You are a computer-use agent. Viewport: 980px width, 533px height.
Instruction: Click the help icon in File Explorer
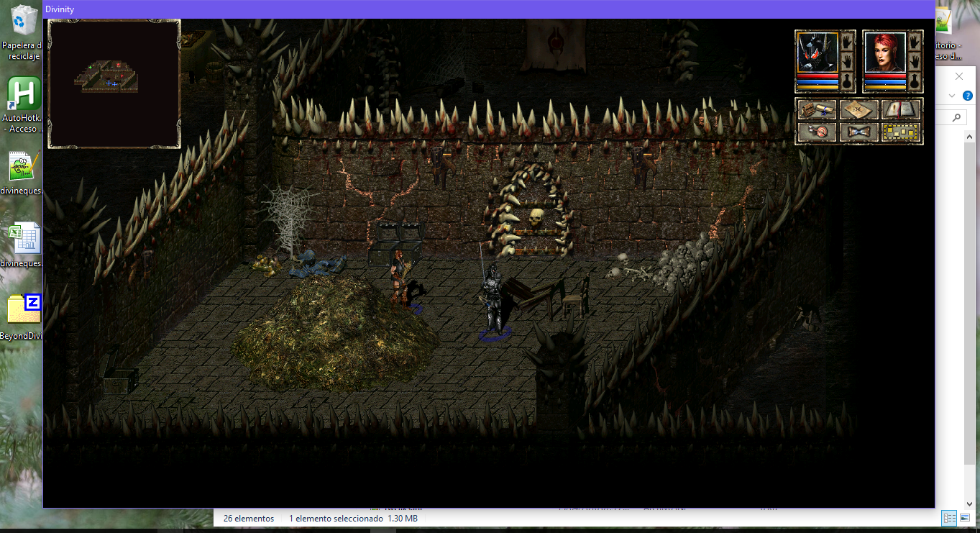tap(967, 95)
